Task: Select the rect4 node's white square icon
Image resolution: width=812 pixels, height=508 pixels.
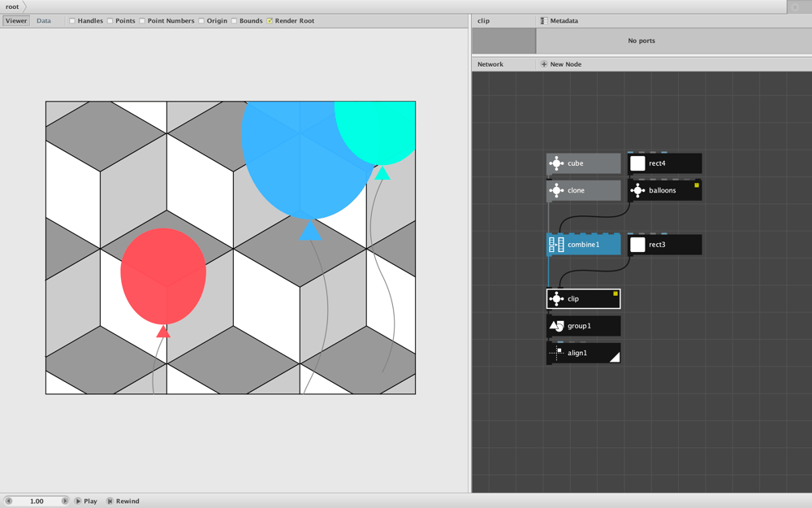Action: point(637,163)
